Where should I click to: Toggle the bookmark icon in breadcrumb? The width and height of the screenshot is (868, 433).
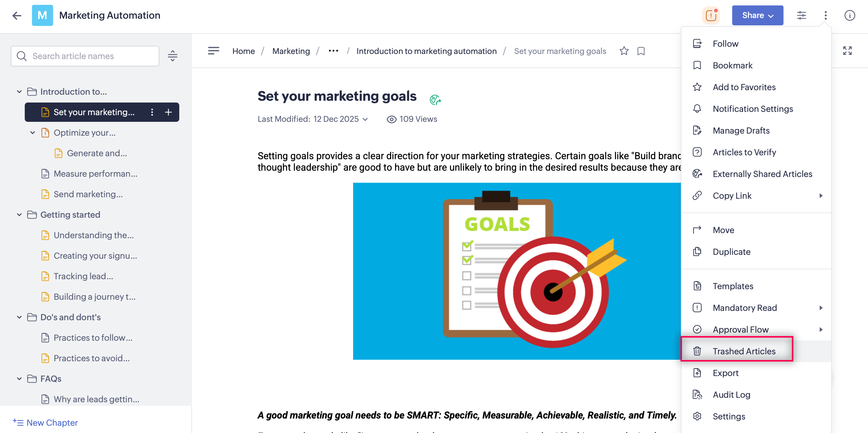click(641, 51)
